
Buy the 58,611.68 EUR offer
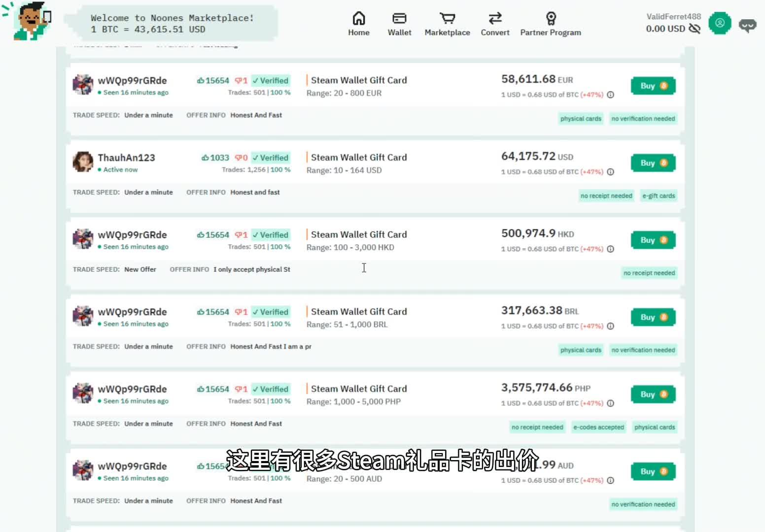(x=653, y=86)
